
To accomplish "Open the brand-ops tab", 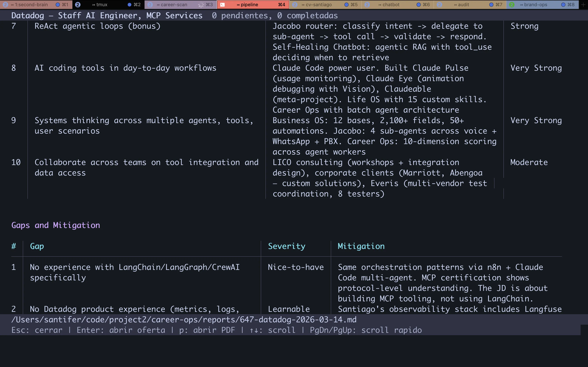I will [535, 5].
